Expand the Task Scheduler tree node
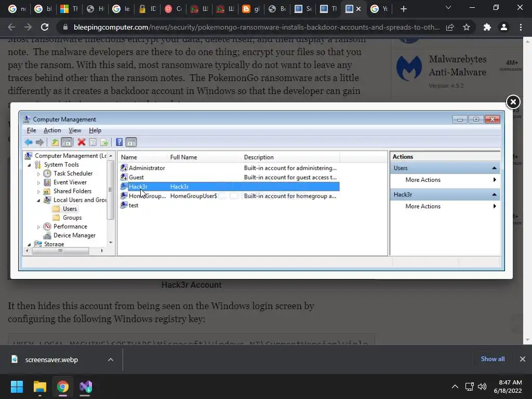Viewport: 532px width, 399px height. tap(38, 174)
